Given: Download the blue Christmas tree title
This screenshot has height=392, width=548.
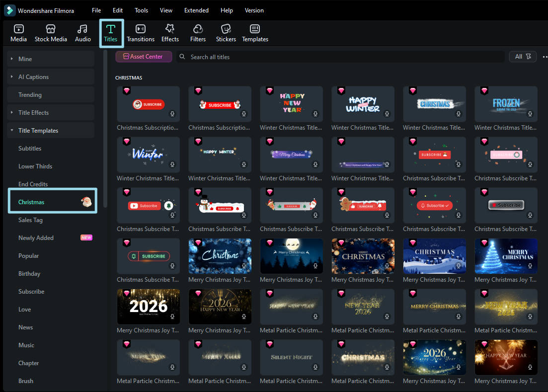Looking at the screenshot, I should 530,265.
